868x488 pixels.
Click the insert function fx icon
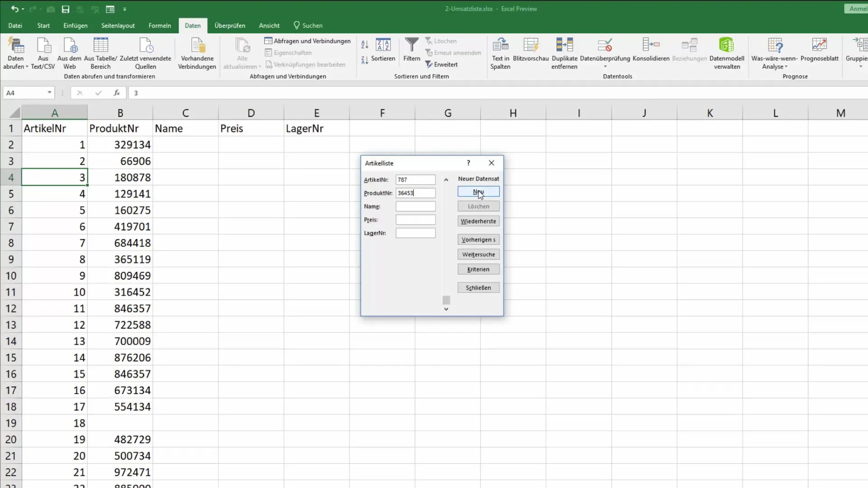(x=117, y=93)
